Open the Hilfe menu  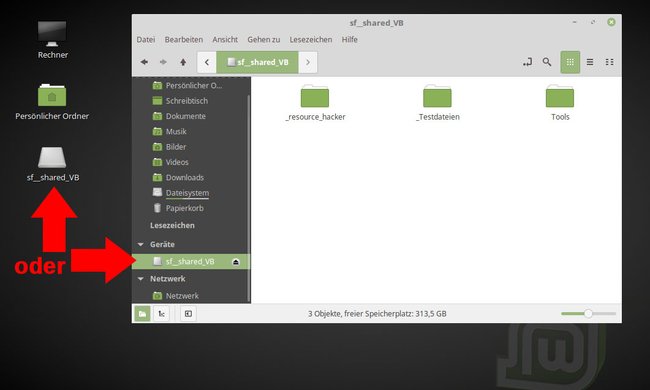pos(349,40)
